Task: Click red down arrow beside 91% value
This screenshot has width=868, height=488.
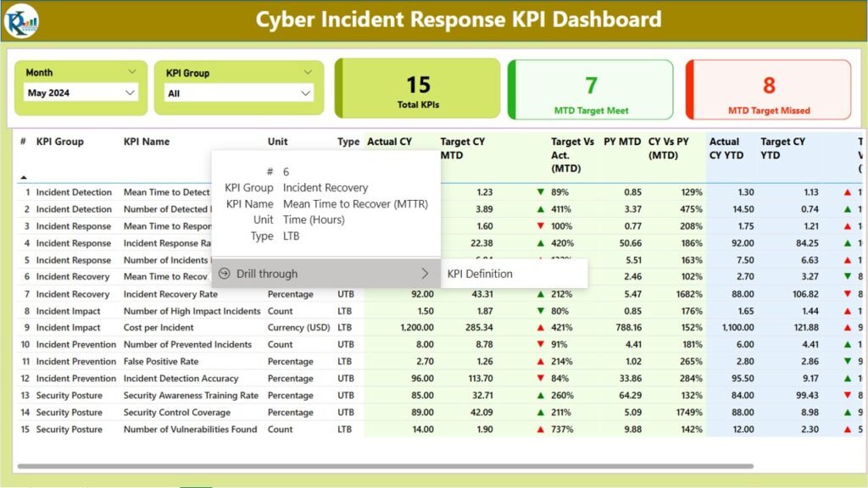Action: click(x=541, y=344)
